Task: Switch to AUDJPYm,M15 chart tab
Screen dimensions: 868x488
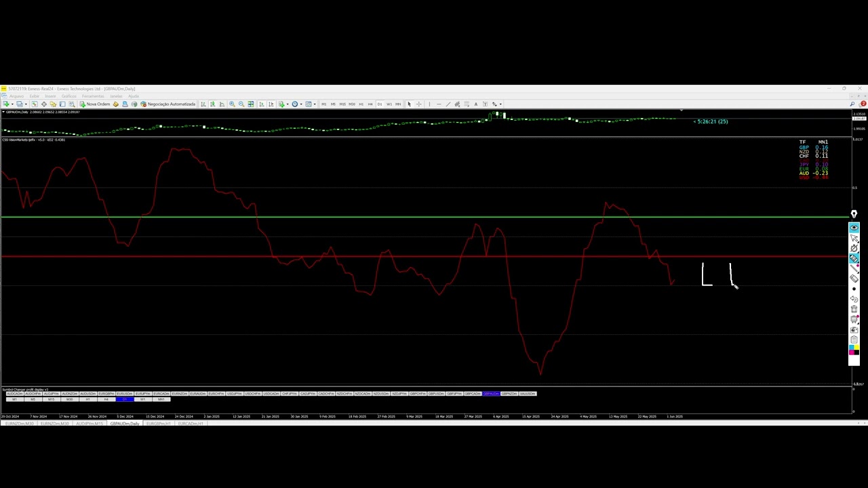Action: coord(90,424)
